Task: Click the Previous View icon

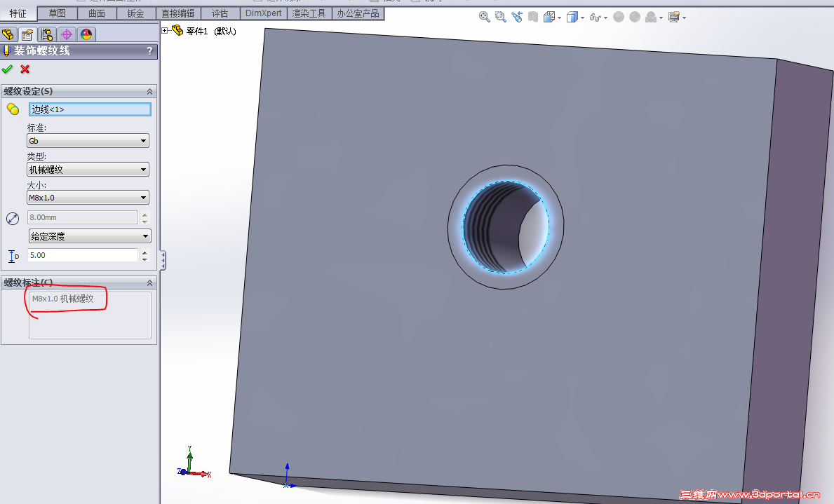Action: [516, 17]
